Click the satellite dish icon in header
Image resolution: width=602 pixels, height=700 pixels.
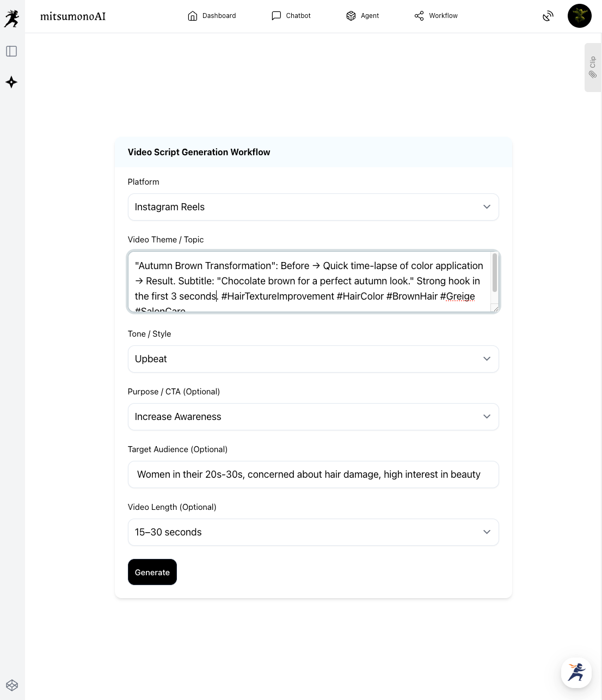pos(548,16)
